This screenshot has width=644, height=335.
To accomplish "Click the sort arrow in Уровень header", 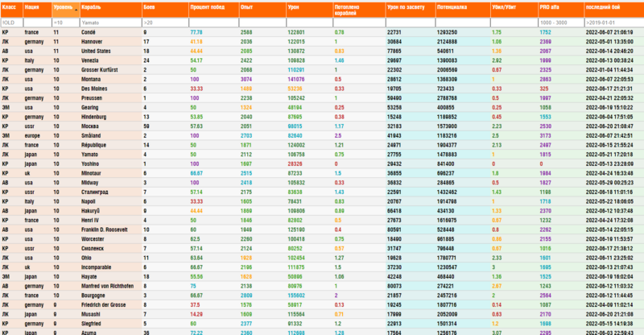I will click(x=76, y=10).
